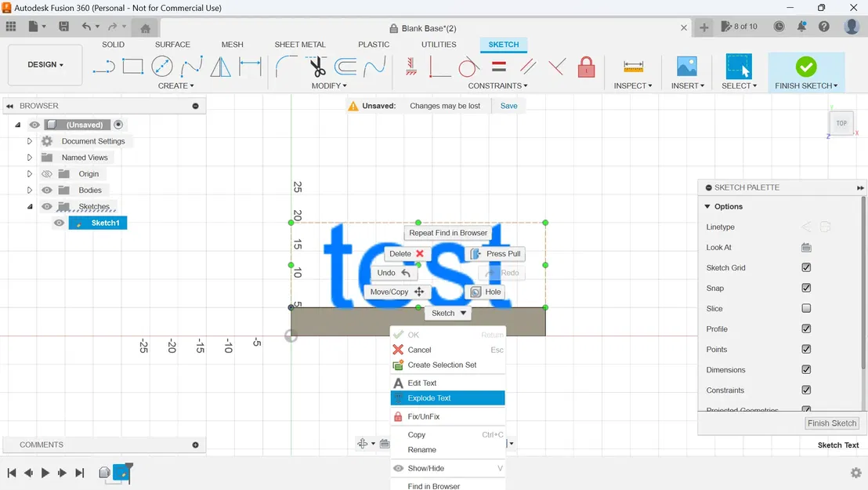Screen dimensions: 868x490
Task: Toggle the Profile checkbox
Action: click(806, 328)
